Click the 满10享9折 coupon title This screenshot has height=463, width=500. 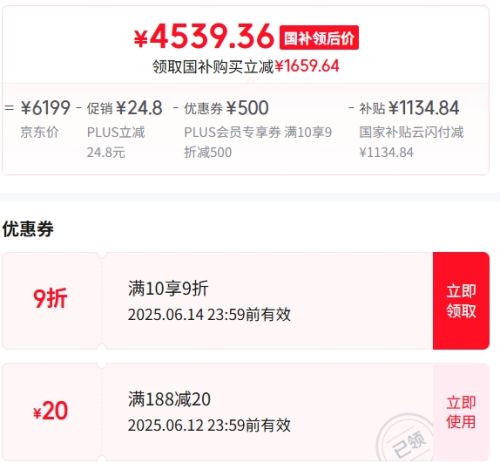pyautogui.click(x=168, y=288)
